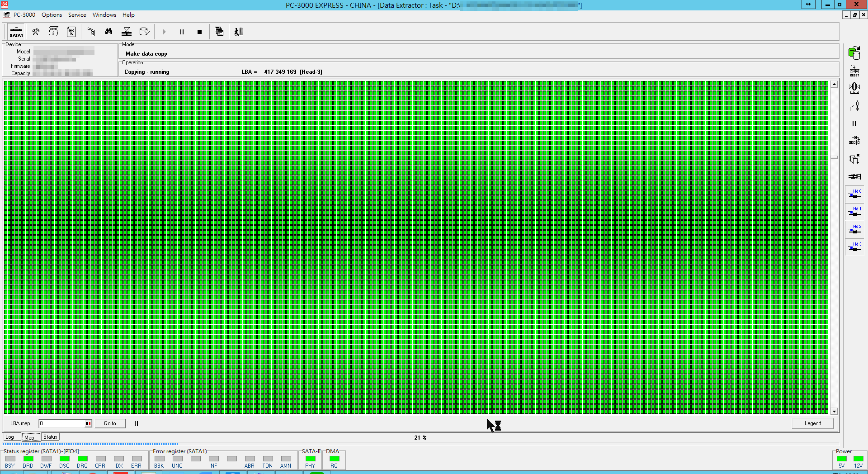Toggle head Hd 2 button
The width and height of the screenshot is (868, 474).
click(x=855, y=229)
